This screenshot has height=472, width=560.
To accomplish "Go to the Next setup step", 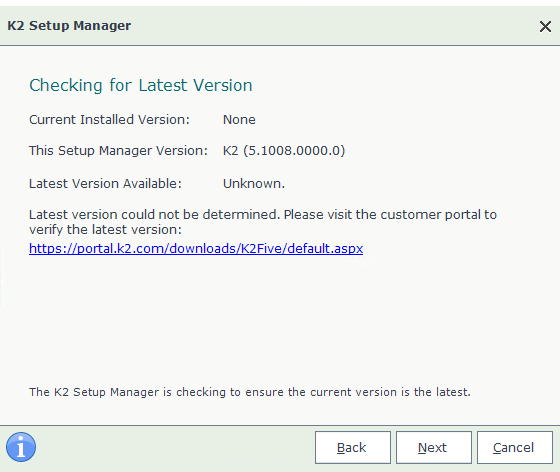I will click(x=434, y=447).
